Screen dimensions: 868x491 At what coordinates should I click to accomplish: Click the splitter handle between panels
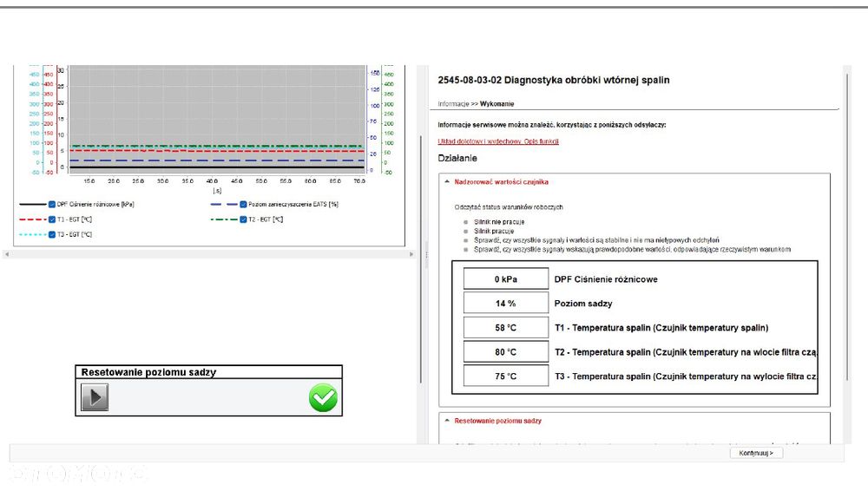[426, 255]
